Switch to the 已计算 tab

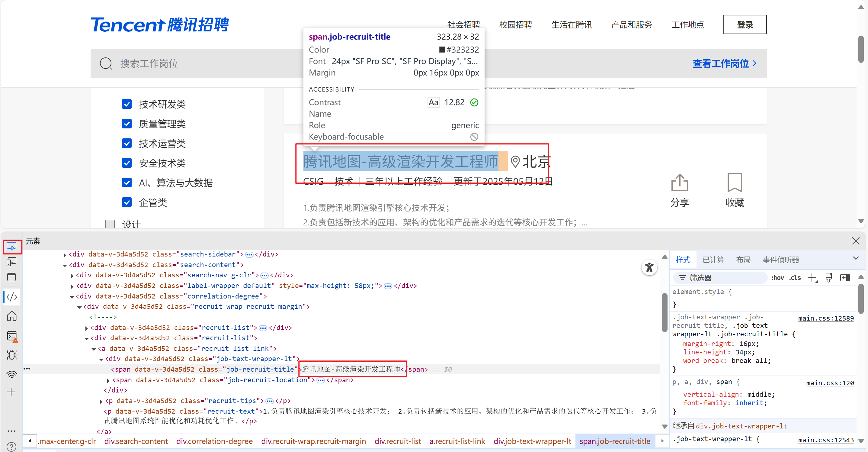pyautogui.click(x=713, y=260)
